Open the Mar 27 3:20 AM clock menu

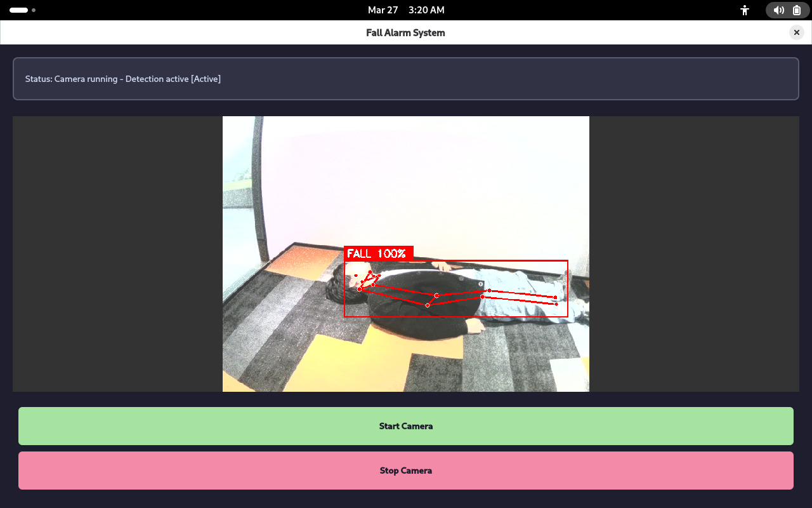coord(406,10)
